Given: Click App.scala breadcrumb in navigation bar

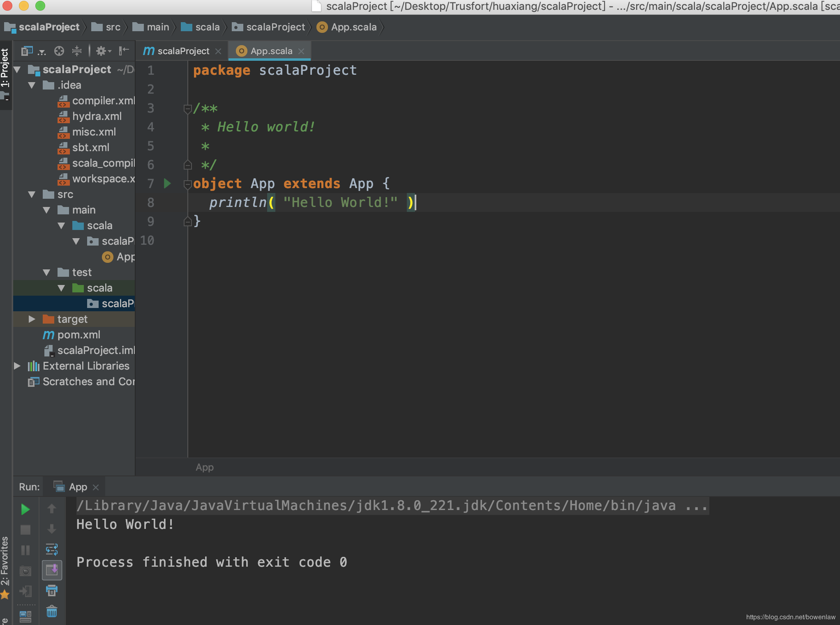Looking at the screenshot, I should [347, 27].
